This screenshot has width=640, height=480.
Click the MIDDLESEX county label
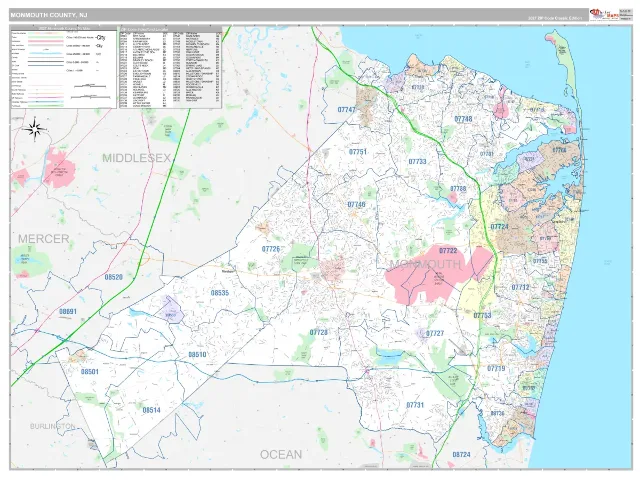[136, 158]
